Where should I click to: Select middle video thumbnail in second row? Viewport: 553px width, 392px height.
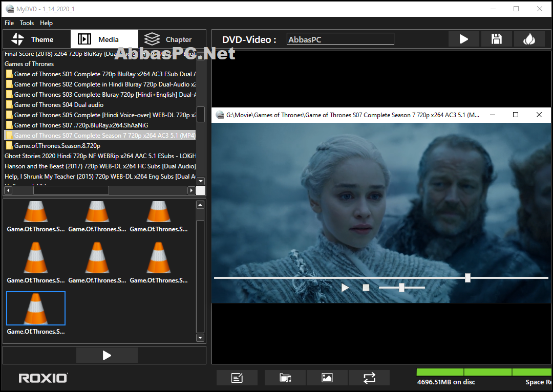tap(97, 263)
